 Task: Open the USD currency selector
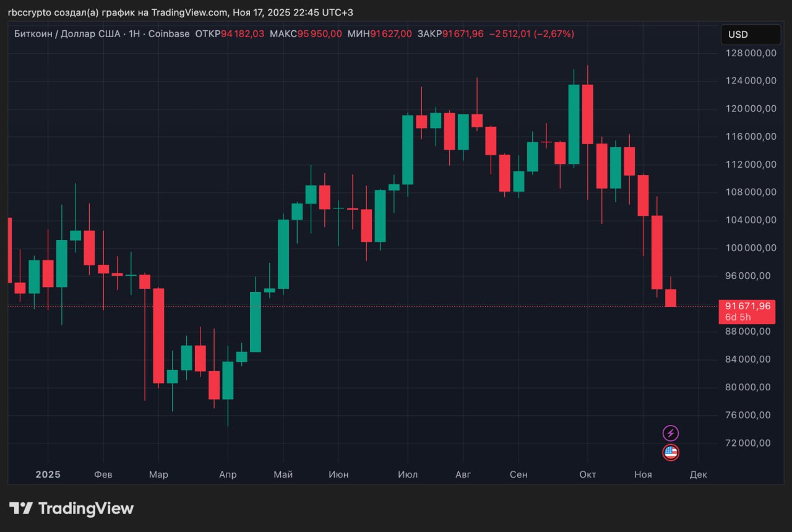[x=751, y=35]
